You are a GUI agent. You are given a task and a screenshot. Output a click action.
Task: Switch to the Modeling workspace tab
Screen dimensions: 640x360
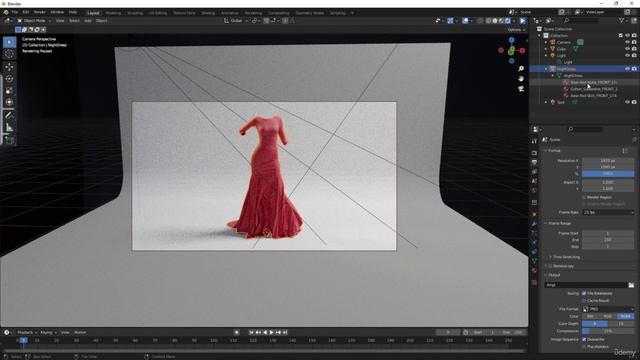[113, 13]
